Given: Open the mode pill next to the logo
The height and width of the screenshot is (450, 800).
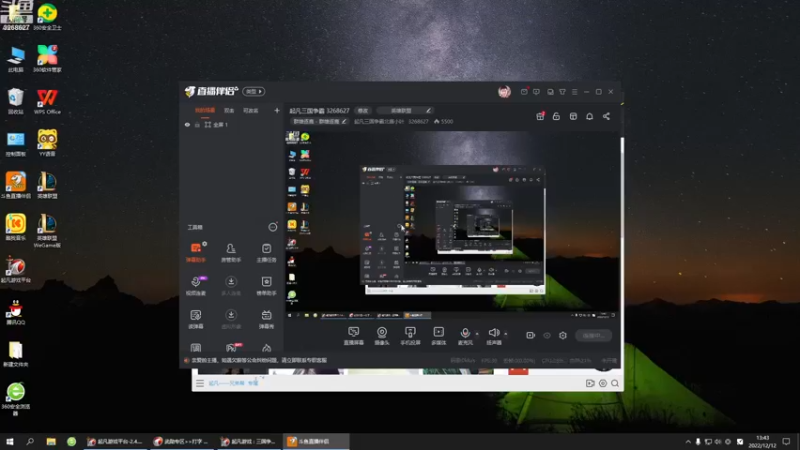Looking at the screenshot, I should pos(254,91).
